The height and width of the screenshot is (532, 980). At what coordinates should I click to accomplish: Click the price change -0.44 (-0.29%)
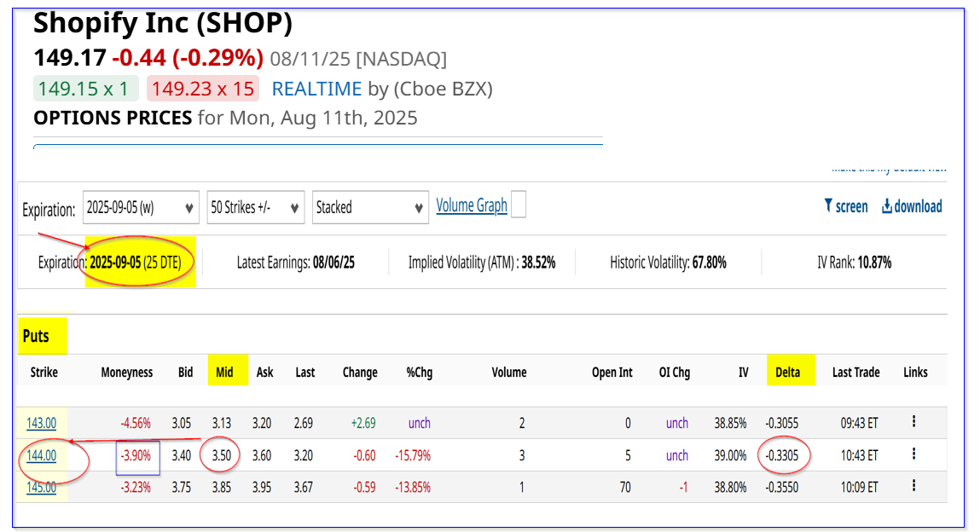click(188, 57)
